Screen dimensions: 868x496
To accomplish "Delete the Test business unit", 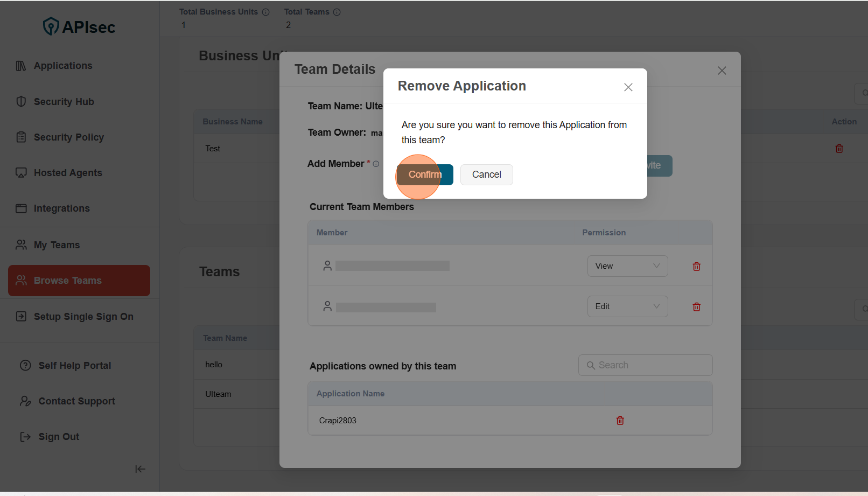I will point(839,149).
